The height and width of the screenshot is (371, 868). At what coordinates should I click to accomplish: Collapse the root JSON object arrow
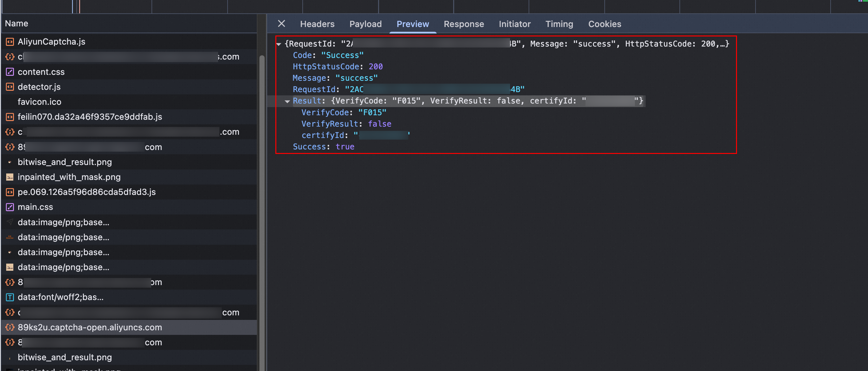279,44
